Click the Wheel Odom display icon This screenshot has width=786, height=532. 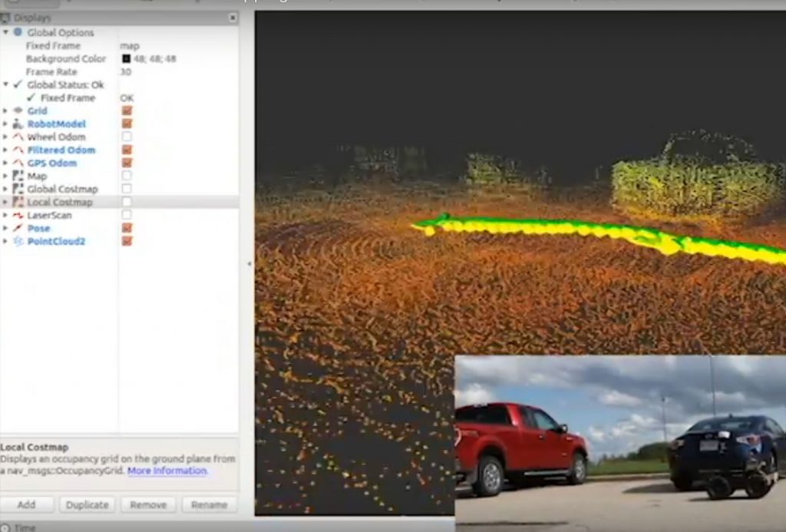(x=18, y=137)
